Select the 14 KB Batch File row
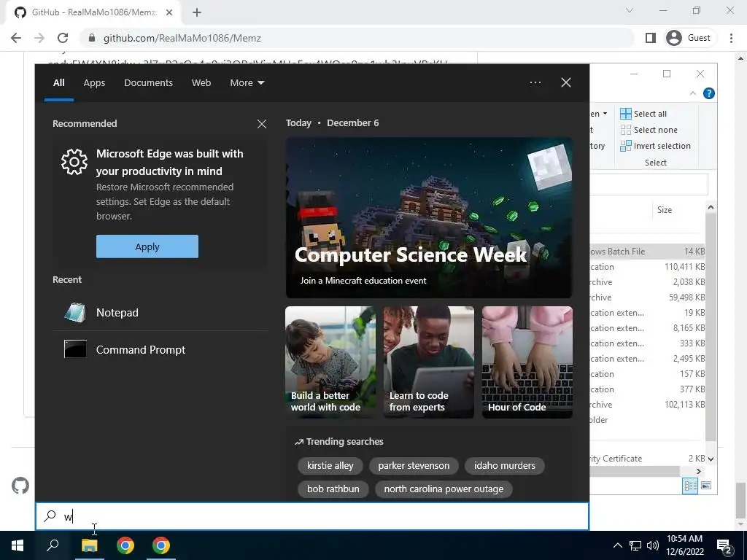Viewport: 747px width, 560px height. tap(647, 251)
